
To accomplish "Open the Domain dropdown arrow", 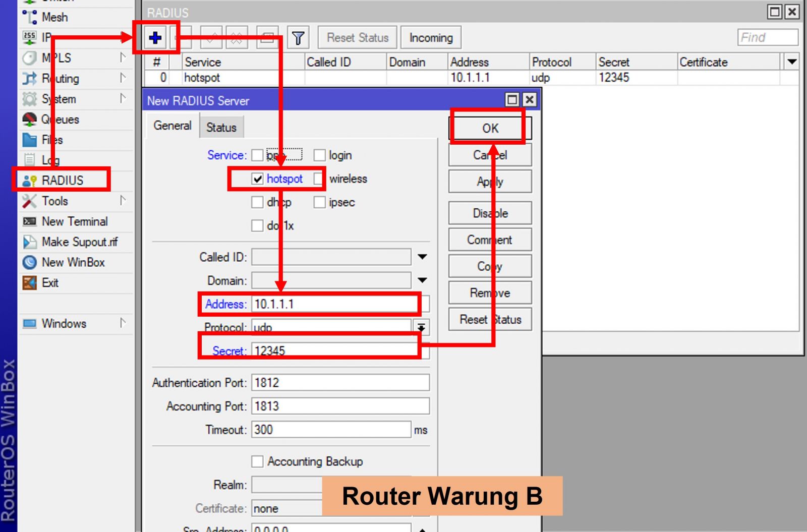I will coord(422,280).
